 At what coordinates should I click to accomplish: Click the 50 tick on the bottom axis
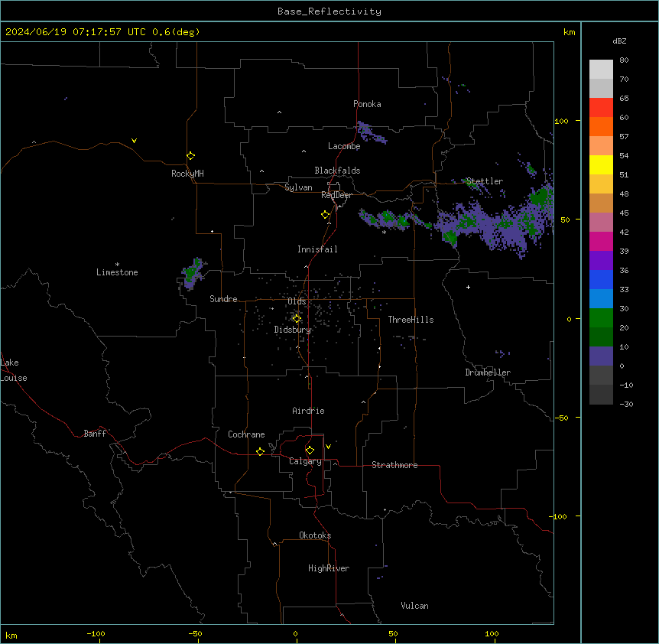393,633
